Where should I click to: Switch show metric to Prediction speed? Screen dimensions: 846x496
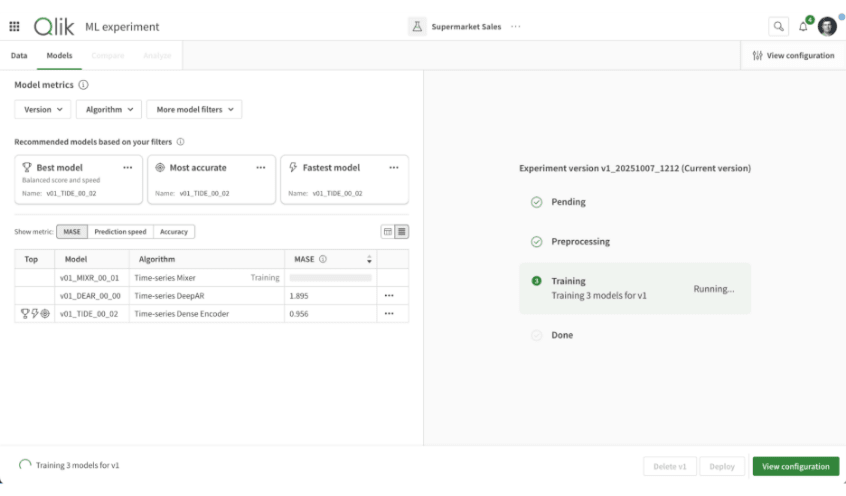coord(120,232)
